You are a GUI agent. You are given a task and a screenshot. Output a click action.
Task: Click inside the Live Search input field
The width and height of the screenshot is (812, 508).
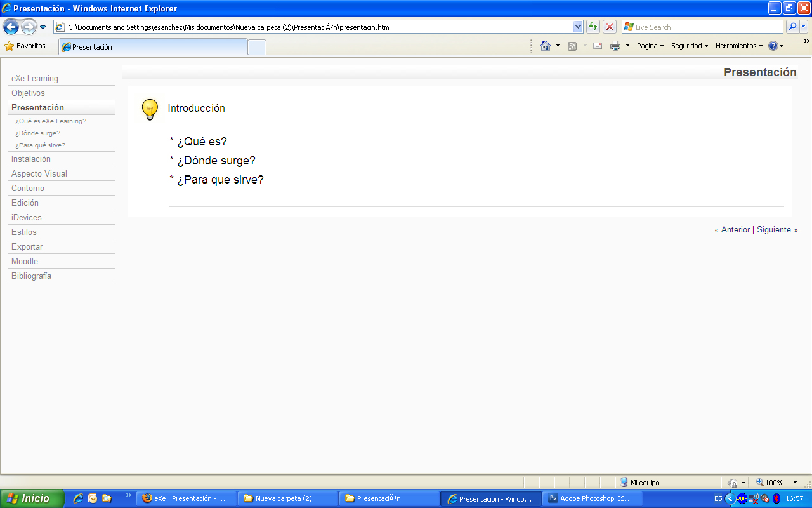coord(704,27)
